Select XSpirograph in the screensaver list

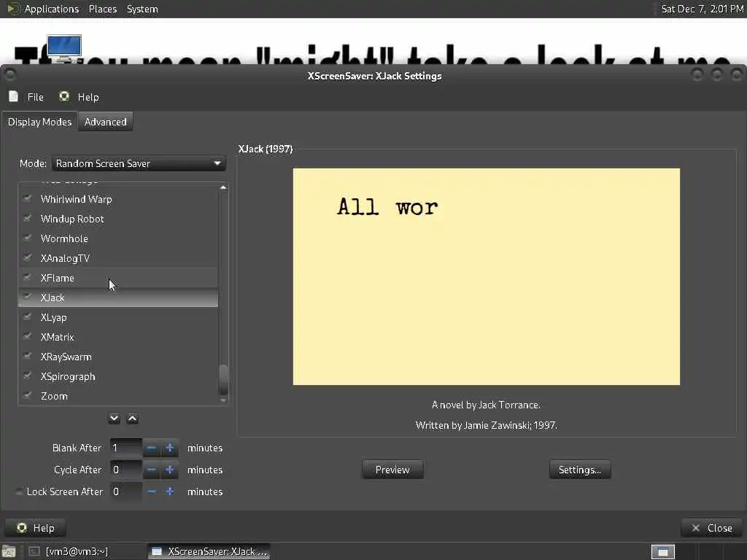coord(118,376)
